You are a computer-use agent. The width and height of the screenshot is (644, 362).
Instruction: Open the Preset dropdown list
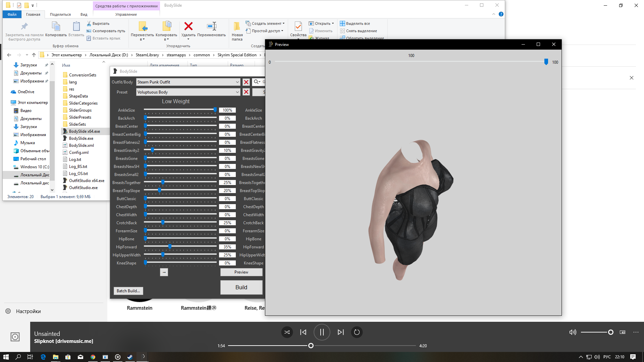(x=237, y=92)
